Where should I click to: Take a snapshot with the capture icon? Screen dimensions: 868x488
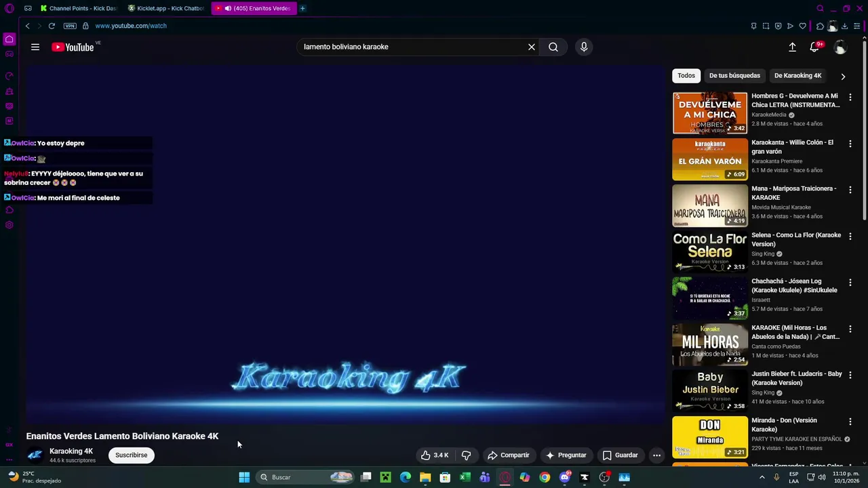tap(766, 26)
